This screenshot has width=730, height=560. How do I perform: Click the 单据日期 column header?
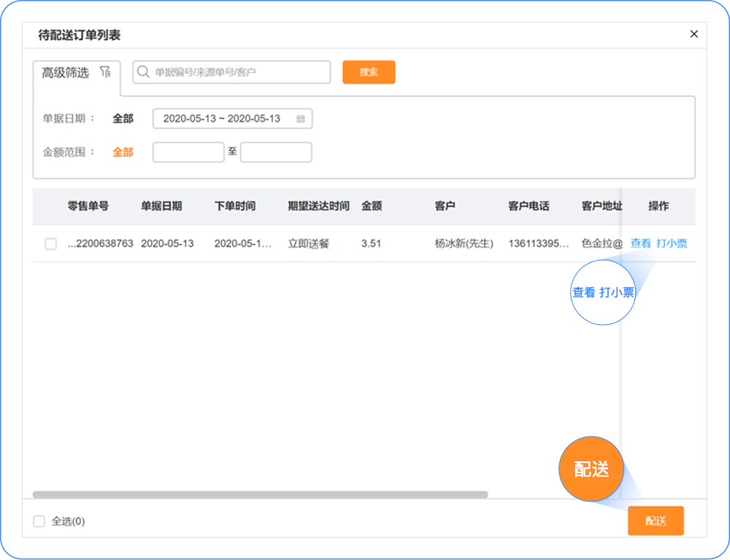tap(161, 206)
